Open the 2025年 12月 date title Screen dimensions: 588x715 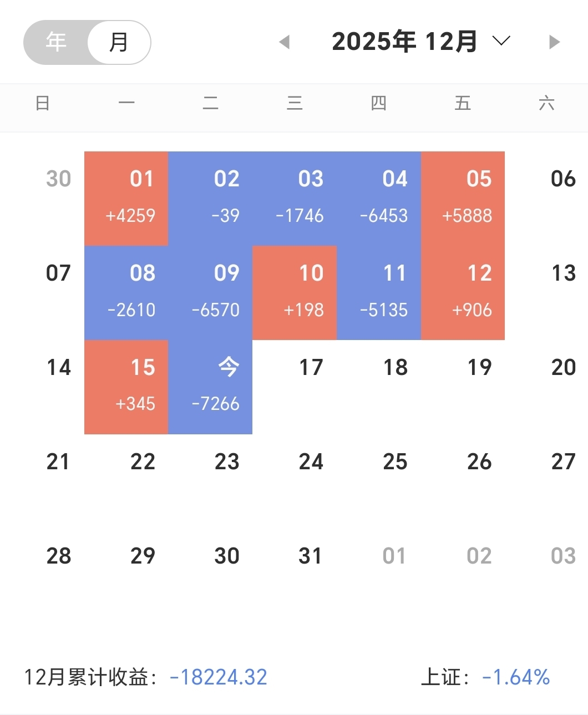(x=404, y=42)
